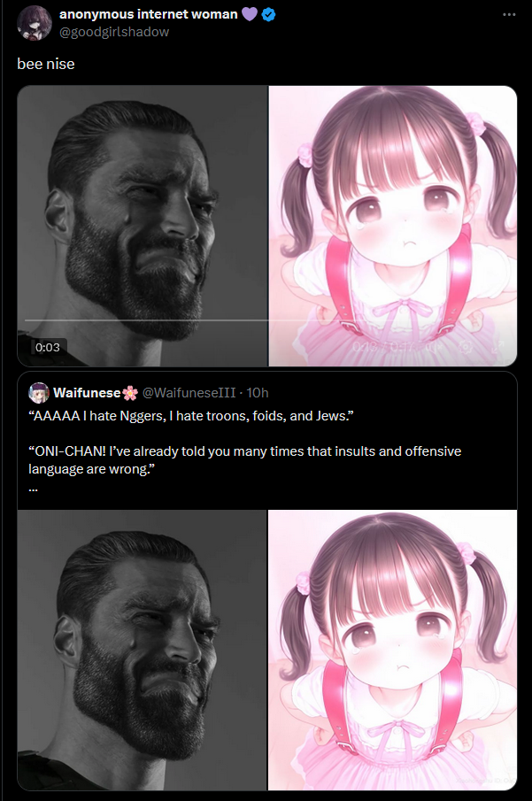The width and height of the screenshot is (532, 801).
Task: Click the 10h timestamp on the quoted post
Action: click(258, 392)
